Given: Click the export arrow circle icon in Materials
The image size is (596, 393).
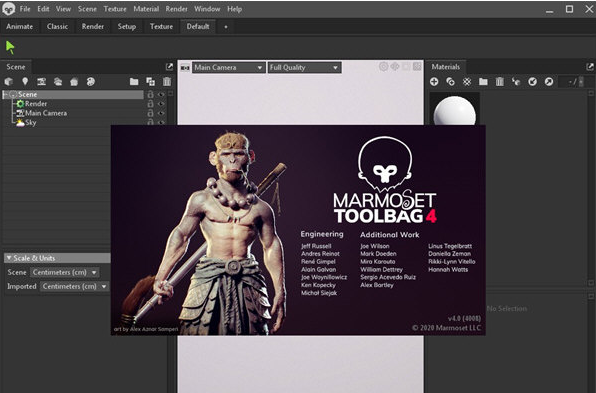Looking at the screenshot, I should 548,81.
